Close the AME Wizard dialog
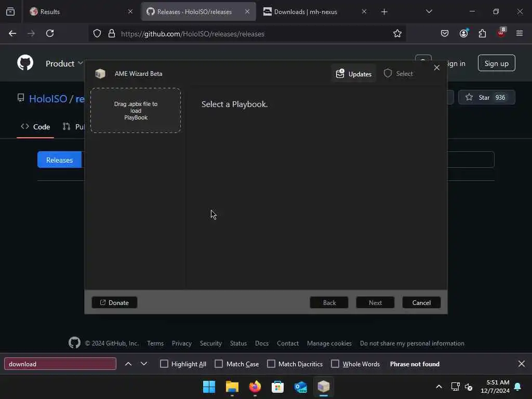Screen dimensions: 532x399 pyautogui.click(x=436, y=68)
